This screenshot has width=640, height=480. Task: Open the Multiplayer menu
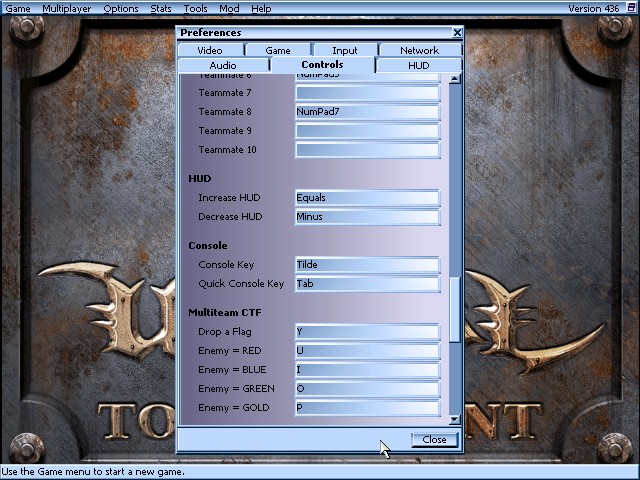coord(67,8)
